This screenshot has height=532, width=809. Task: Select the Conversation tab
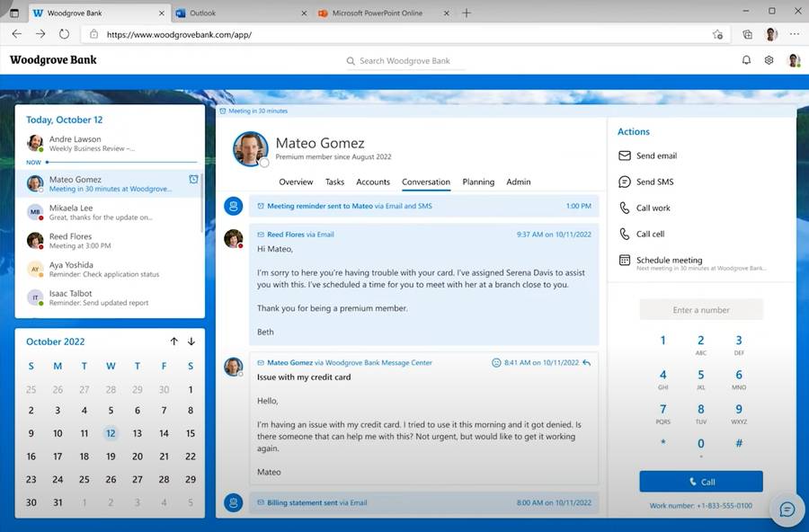tap(426, 182)
